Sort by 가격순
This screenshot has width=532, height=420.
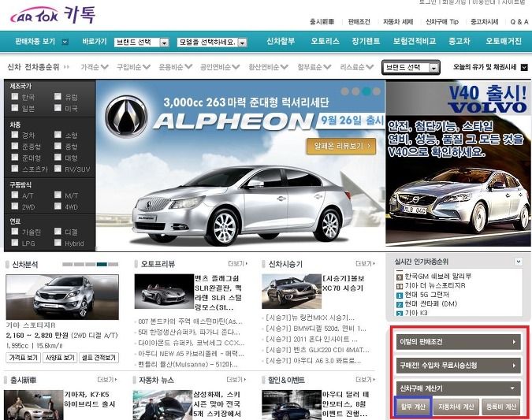(x=95, y=67)
